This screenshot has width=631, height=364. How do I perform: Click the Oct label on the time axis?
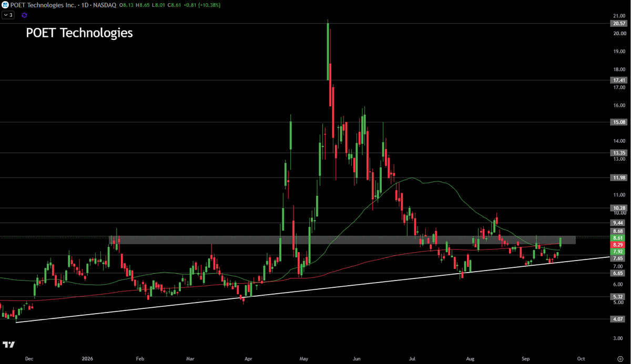pos(581,359)
